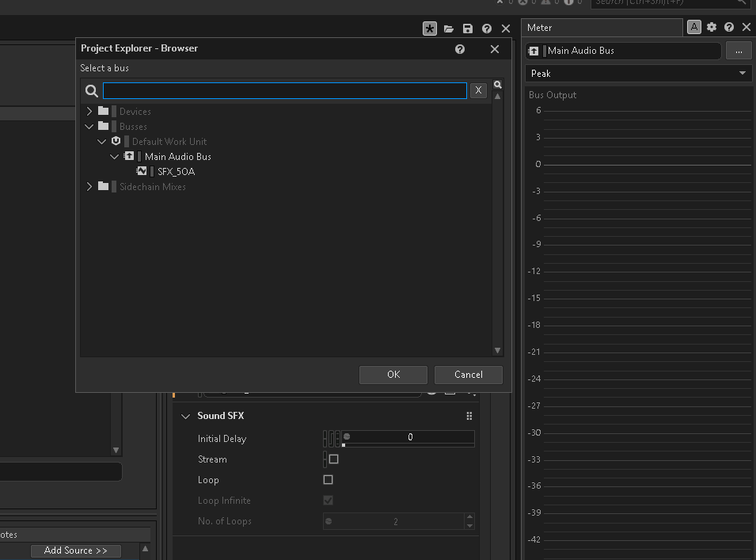Expand the Devices folder

coord(89,112)
